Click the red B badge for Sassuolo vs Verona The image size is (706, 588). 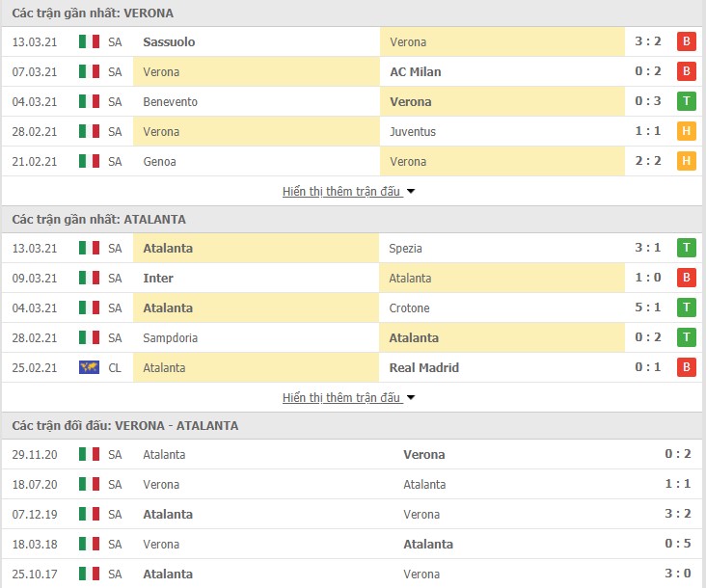[x=686, y=41]
